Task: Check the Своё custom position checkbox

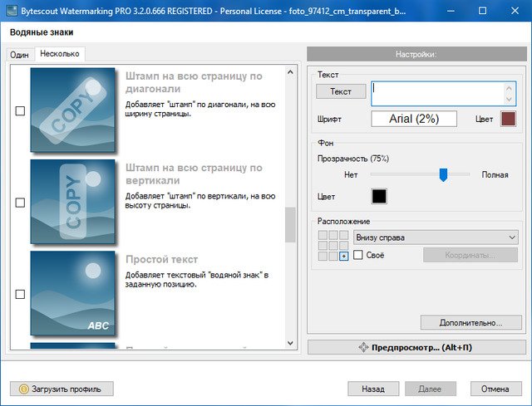Action: pos(358,256)
